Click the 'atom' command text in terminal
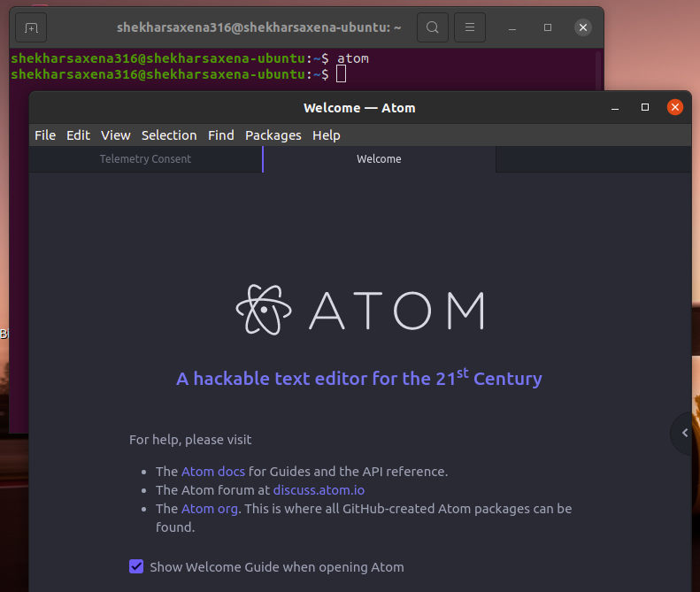Viewport: 700px width, 592px height. pos(353,58)
